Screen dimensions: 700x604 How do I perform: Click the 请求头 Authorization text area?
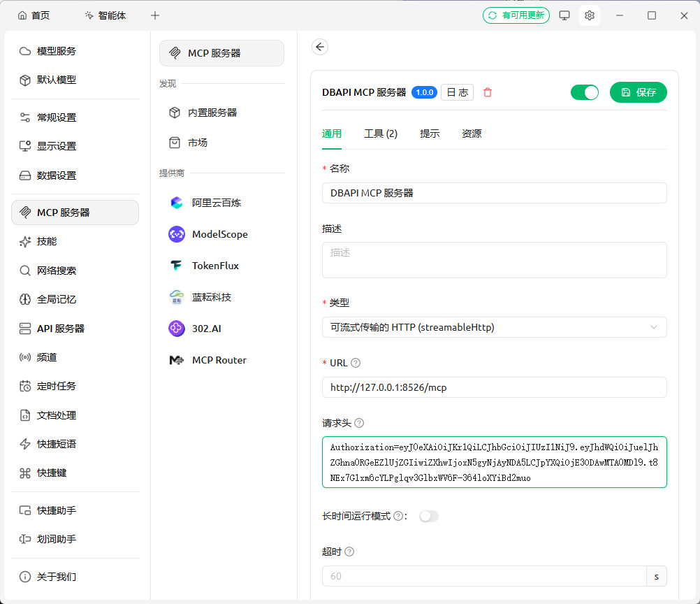click(494, 462)
